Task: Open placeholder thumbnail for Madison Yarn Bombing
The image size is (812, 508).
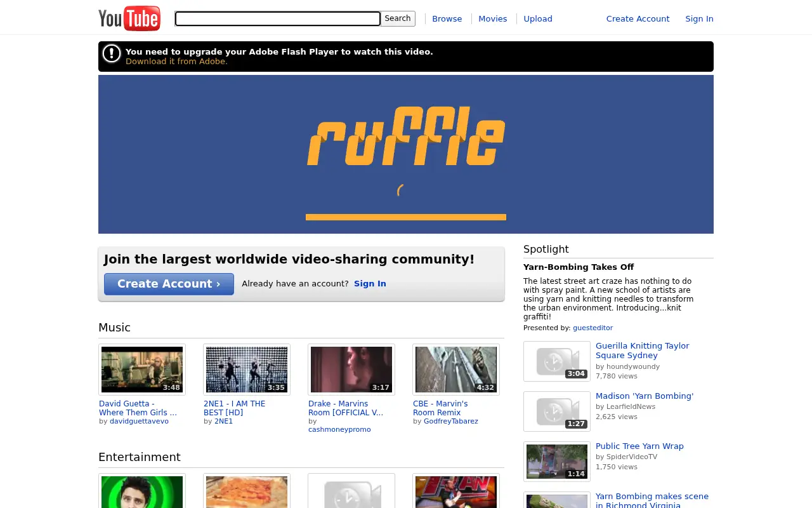Action: [x=557, y=411]
